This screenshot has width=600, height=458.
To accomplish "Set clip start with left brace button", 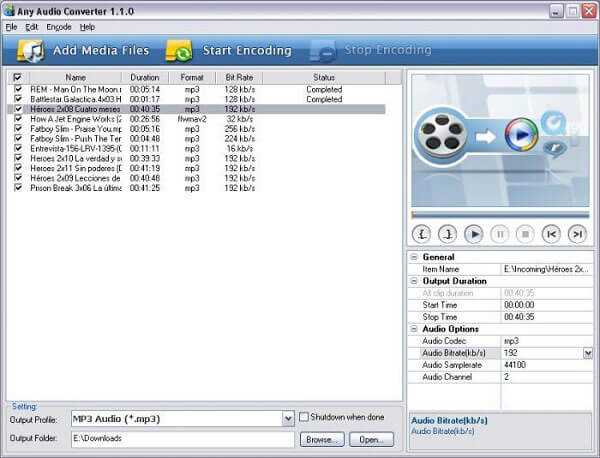I will (421, 234).
